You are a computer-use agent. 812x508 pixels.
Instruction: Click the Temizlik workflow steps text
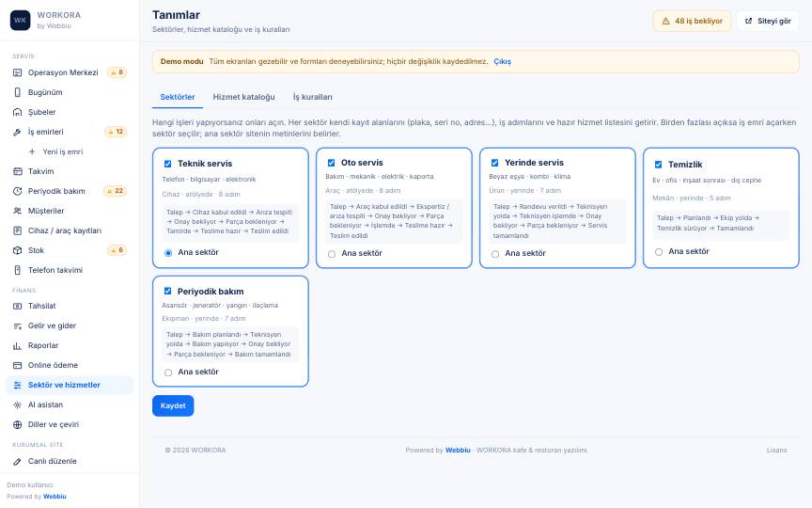click(x=721, y=223)
